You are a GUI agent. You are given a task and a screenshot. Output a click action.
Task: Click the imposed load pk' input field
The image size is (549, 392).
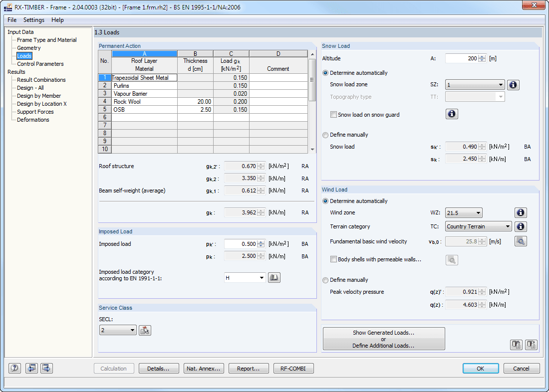[241, 244]
